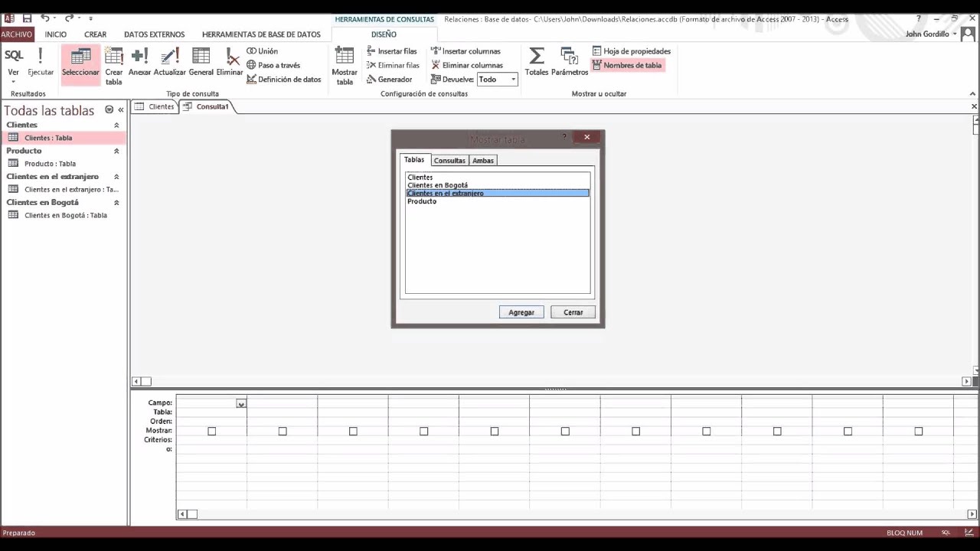Click the SQL view icon in status bar

pos(946,533)
